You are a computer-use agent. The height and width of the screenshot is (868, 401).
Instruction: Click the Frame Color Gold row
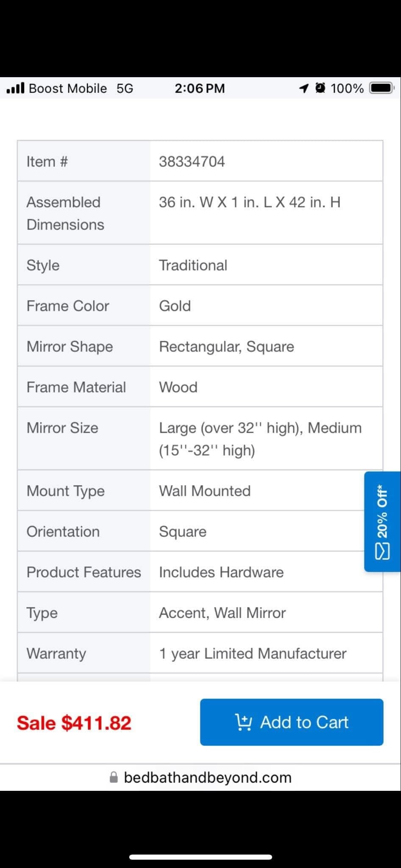point(200,306)
